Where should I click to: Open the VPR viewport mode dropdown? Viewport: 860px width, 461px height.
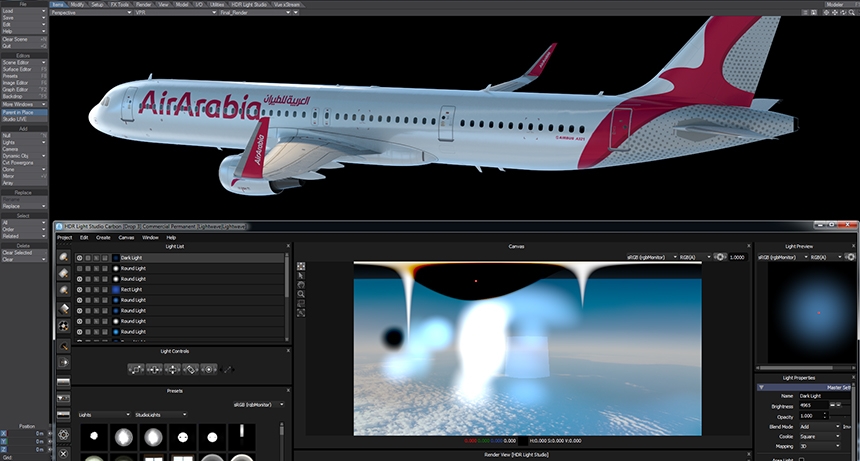[176, 12]
